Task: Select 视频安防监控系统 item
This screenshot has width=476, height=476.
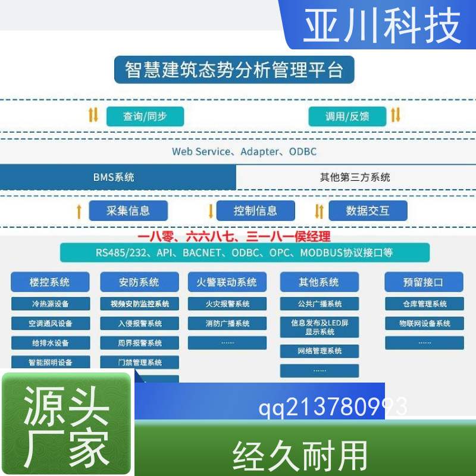Action: (x=140, y=303)
